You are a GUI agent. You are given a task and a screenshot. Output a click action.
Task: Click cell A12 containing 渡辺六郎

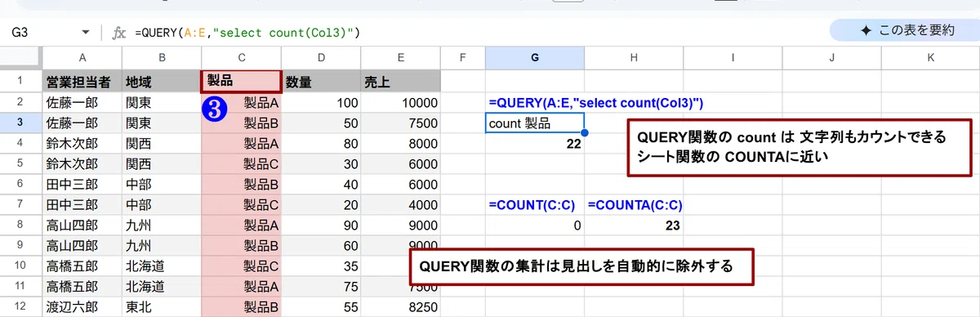[82, 307]
